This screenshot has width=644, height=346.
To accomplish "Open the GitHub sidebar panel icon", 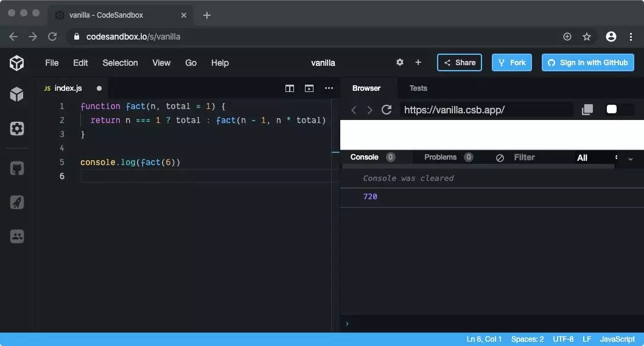I will click(x=17, y=168).
